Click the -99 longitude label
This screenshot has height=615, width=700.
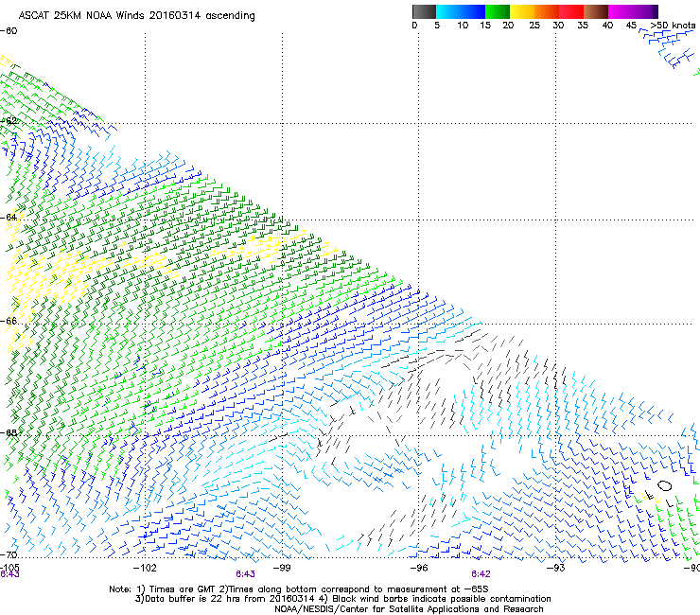(282, 568)
